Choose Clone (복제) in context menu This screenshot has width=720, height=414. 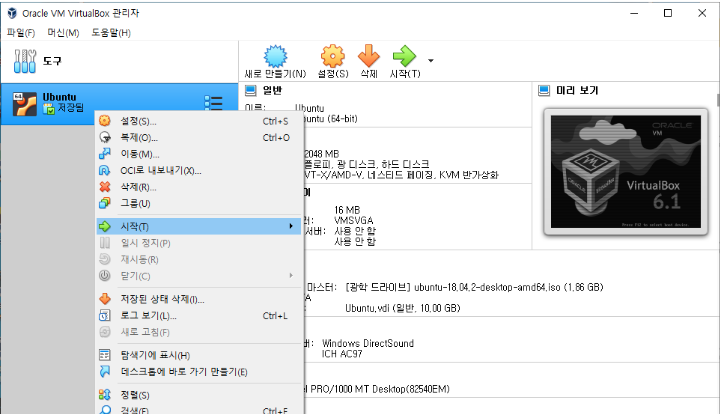[199, 138]
